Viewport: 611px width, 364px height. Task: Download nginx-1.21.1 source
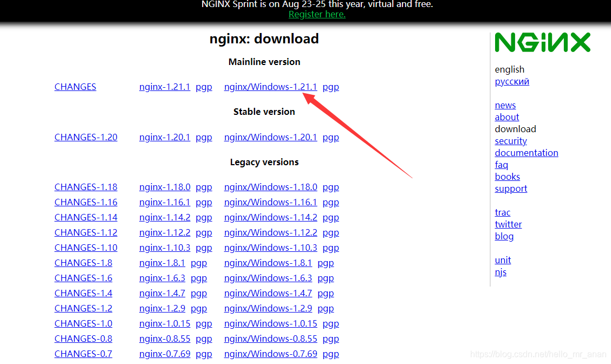(165, 87)
